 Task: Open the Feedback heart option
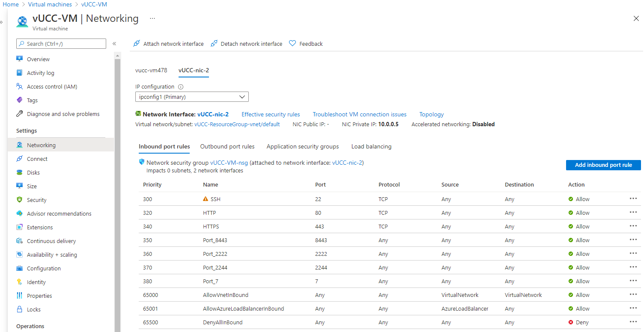pyautogui.click(x=306, y=44)
